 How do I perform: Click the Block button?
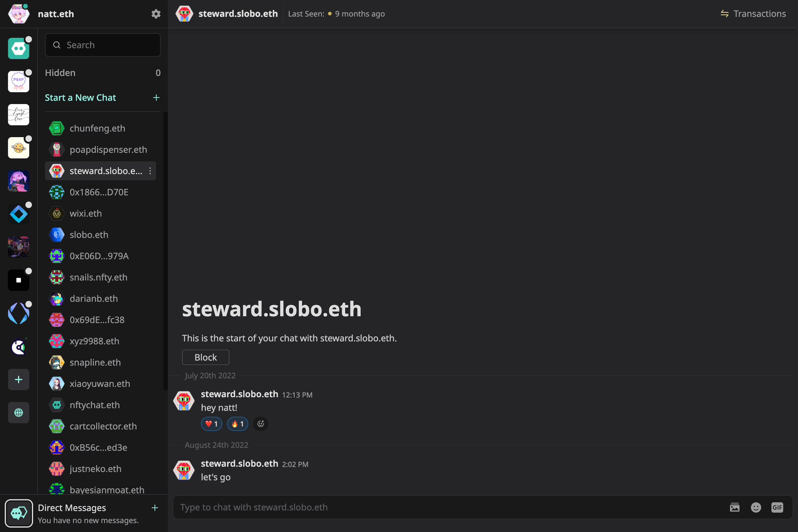(206, 357)
